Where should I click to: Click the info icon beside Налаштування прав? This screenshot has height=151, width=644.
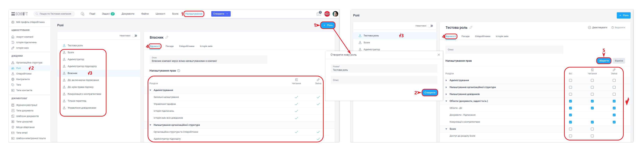[x=178, y=71]
